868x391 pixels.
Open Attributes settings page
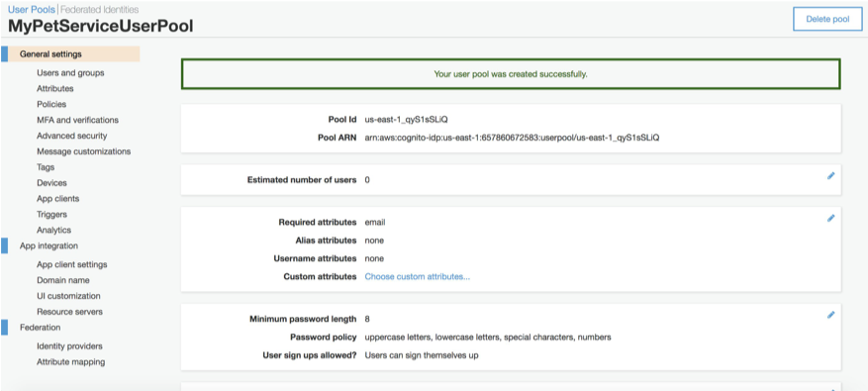[54, 89]
